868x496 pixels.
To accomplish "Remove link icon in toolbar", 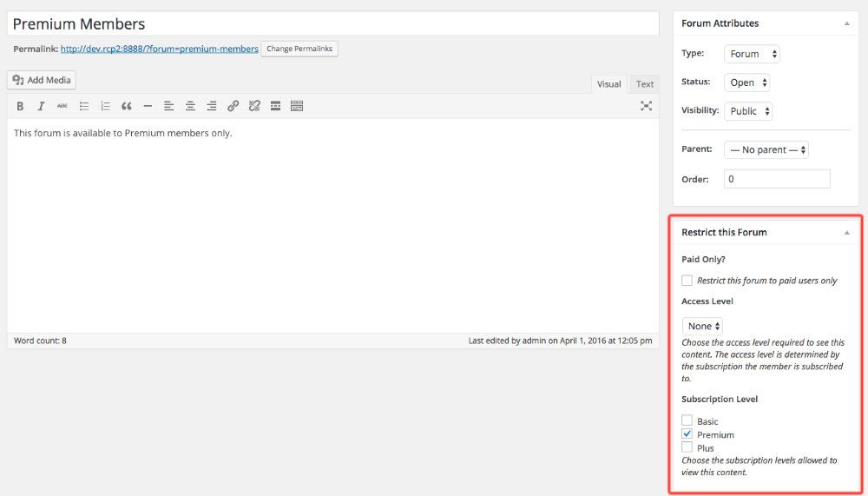I will click(x=254, y=106).
